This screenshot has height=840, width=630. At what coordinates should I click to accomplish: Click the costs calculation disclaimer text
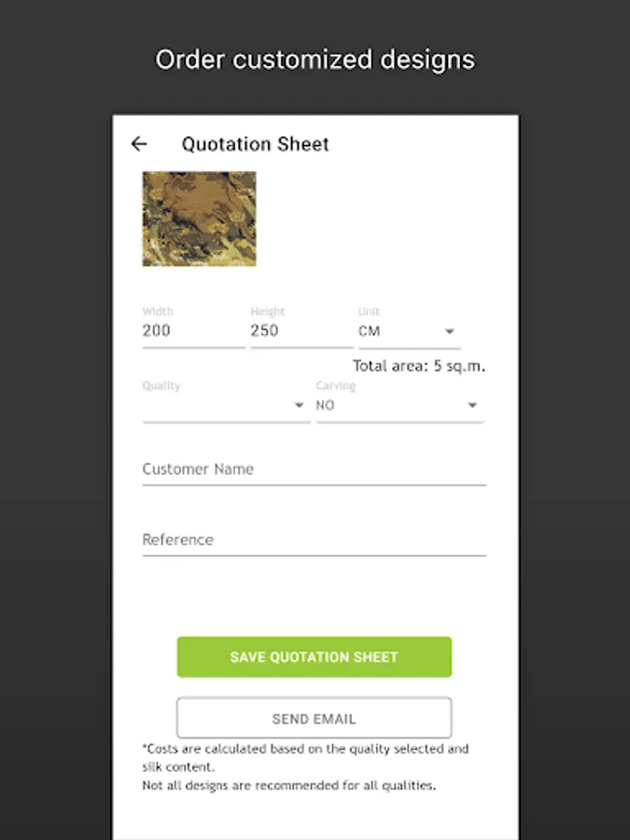[x=305, y=757]
